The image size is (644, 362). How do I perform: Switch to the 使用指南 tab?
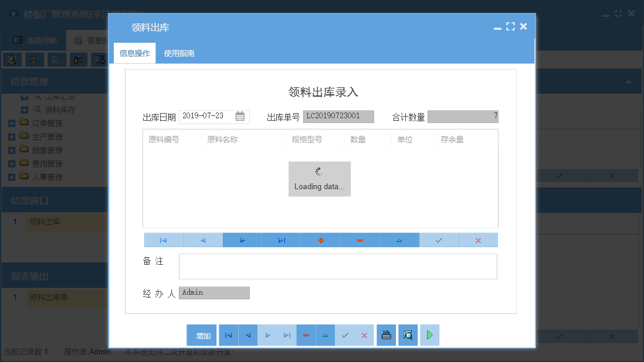tap(179, 52)
